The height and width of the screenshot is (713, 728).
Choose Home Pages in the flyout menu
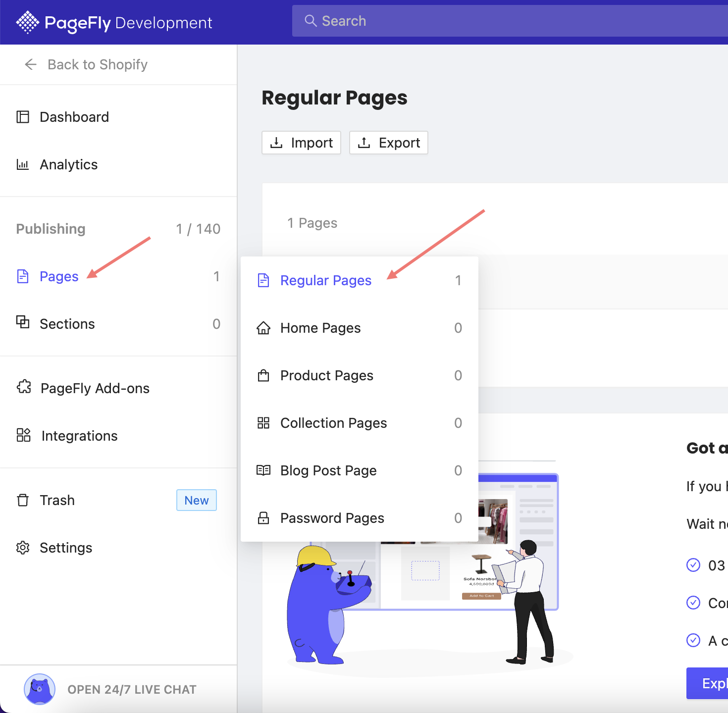point(320,328)
